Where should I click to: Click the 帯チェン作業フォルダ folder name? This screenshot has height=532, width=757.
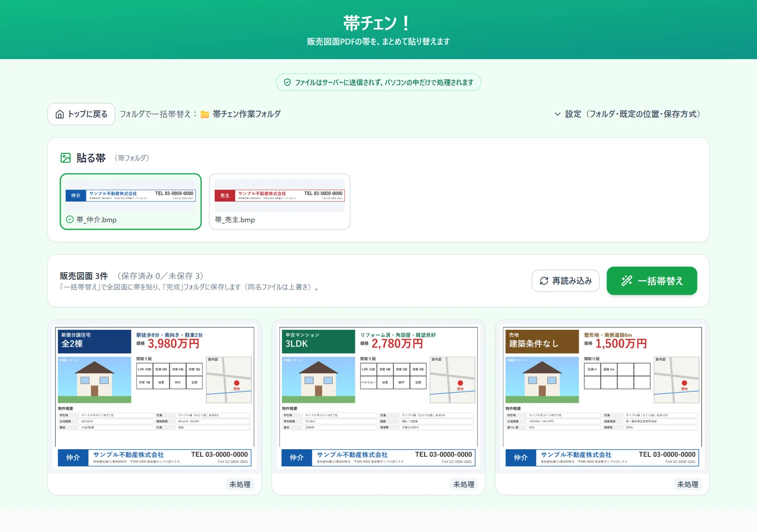click(246, 114)
